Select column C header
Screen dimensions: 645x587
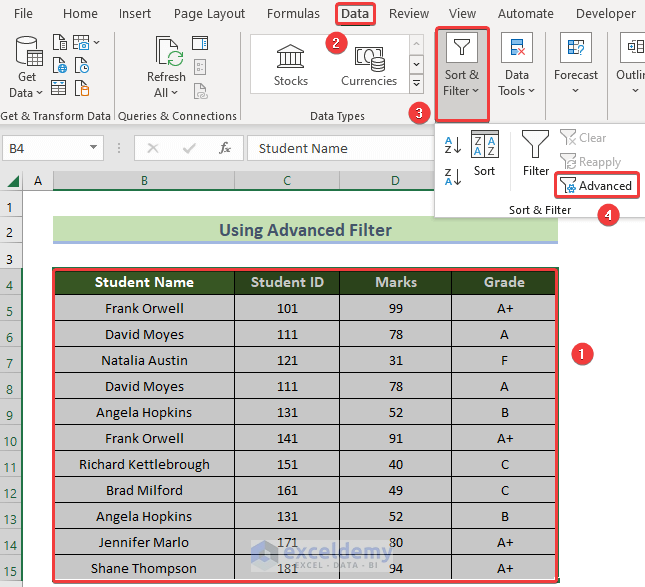click(287, 181)
